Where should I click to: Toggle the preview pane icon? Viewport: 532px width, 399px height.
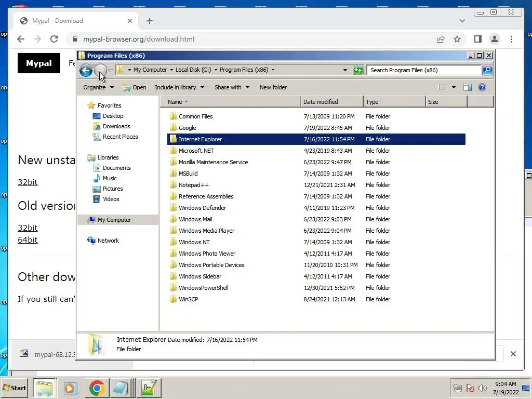coord(468,87)
